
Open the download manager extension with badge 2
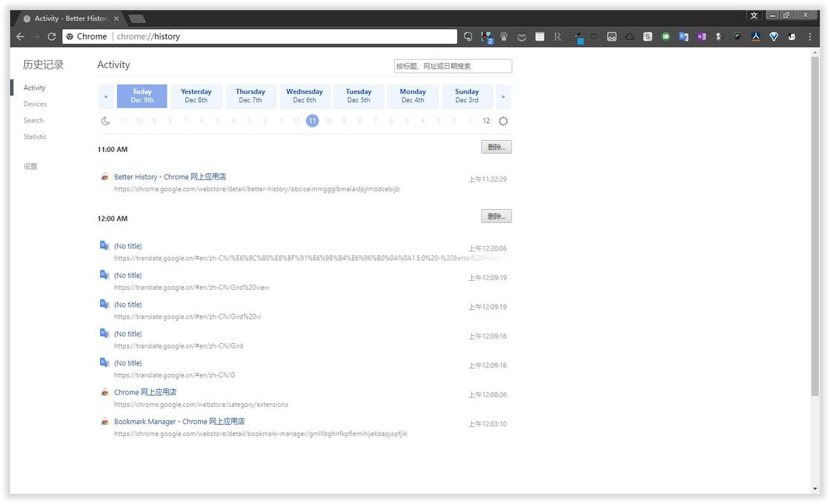click(x=486, y=37)
